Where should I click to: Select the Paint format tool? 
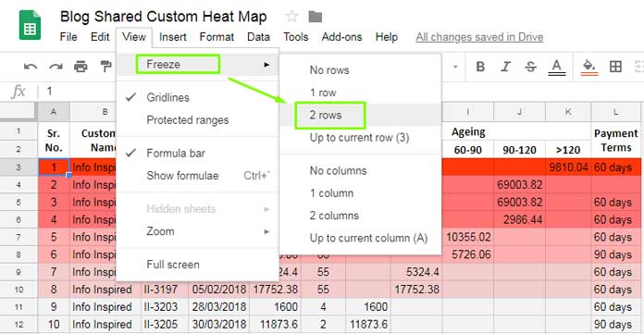tap(105, 67)
